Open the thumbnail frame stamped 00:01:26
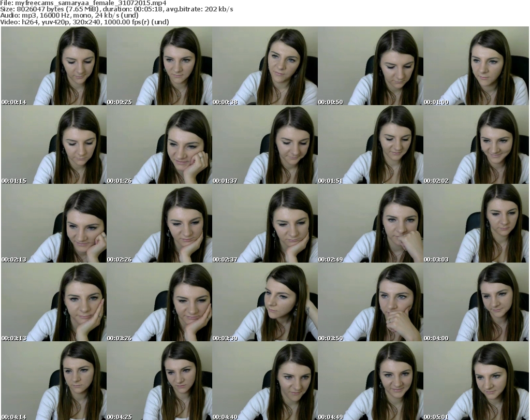This screenshot has height=420, width=530. [159, 144]
